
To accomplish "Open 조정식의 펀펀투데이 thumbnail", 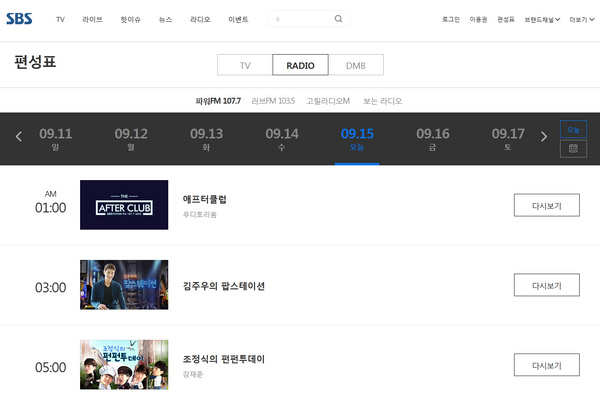I will pos(124,365).
